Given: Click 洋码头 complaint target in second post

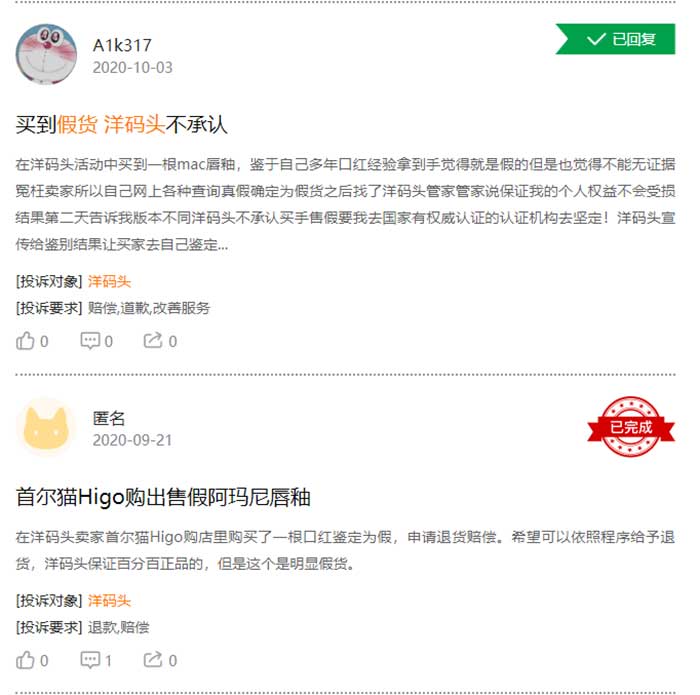Looking at the screenshot, I should (109, 601).
